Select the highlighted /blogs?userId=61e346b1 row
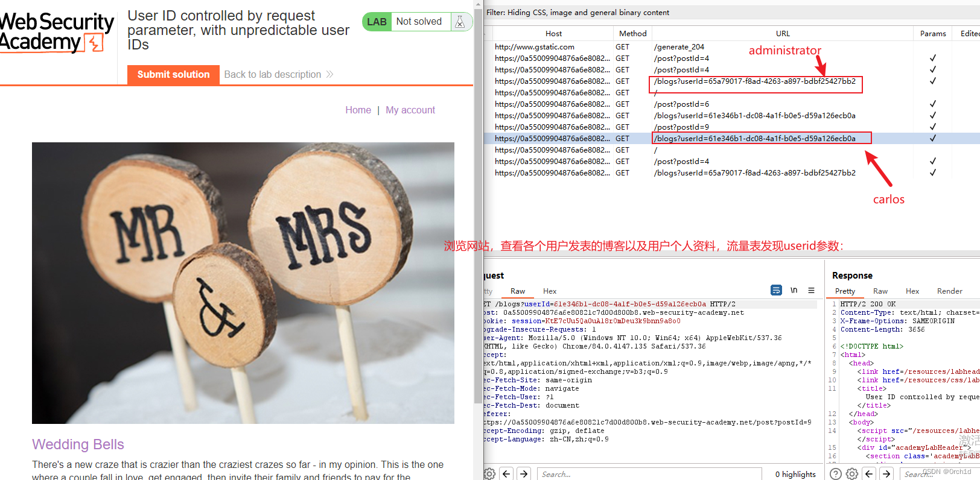The image size is (980, 480). pyautogui.click(x=731, y=138)
